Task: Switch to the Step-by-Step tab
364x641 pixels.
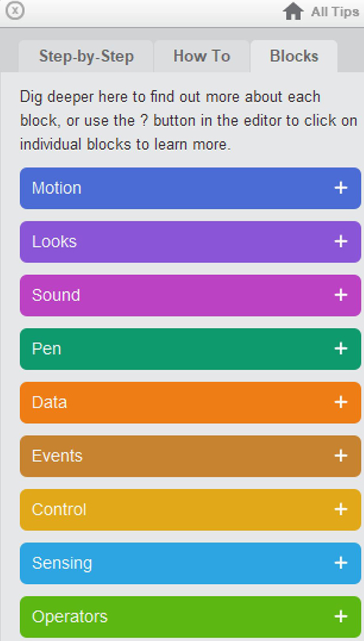Action: [86, 56]
